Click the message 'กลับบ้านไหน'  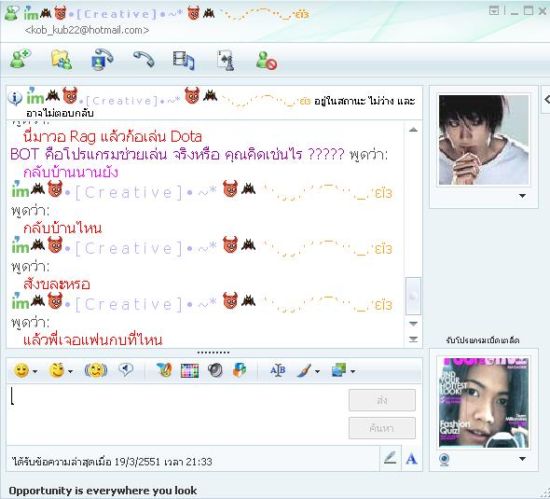[x=62, y=228]
